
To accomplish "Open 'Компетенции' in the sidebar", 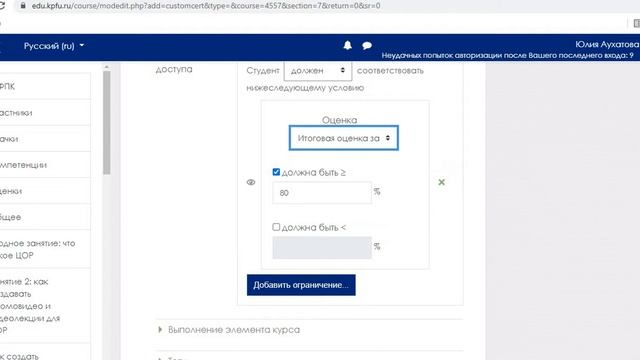I will [45, 165].
